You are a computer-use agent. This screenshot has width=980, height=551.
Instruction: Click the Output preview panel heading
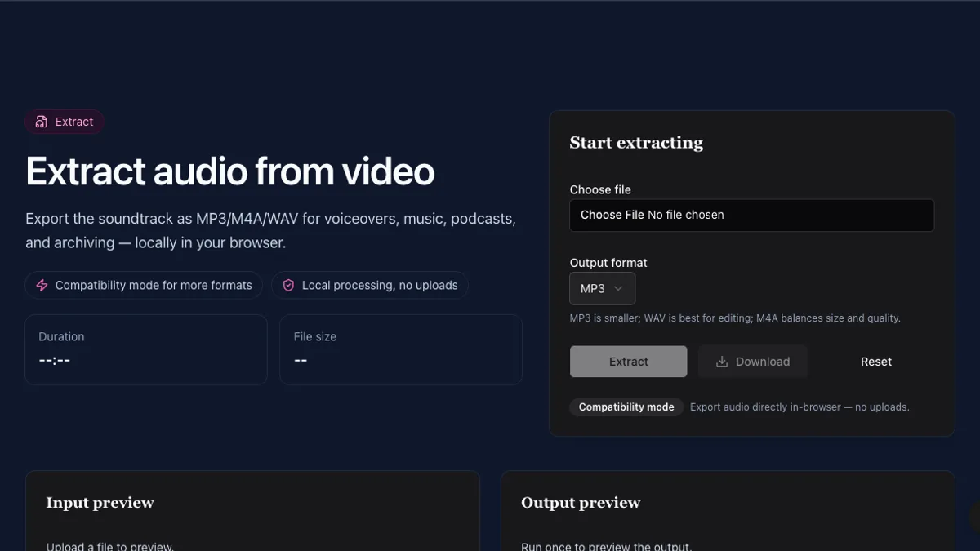(x=581, y=503)
